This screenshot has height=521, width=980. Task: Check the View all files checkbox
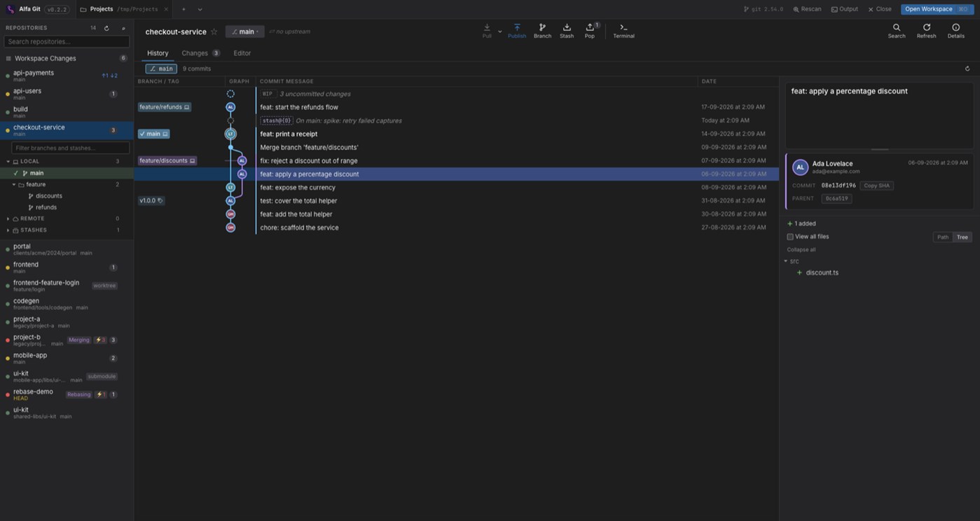[x=790, y=237]
